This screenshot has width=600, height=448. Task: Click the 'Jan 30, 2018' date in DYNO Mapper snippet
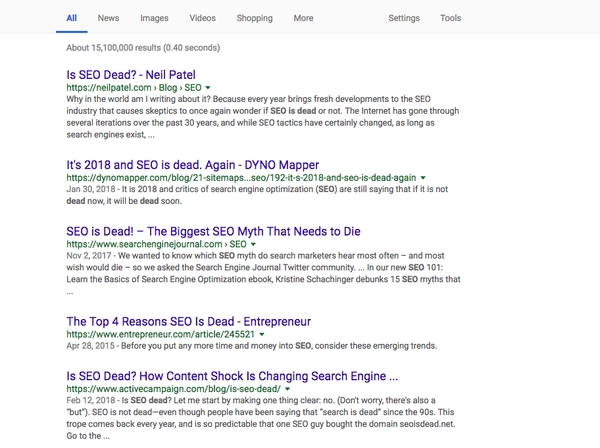tap(91, 189)
